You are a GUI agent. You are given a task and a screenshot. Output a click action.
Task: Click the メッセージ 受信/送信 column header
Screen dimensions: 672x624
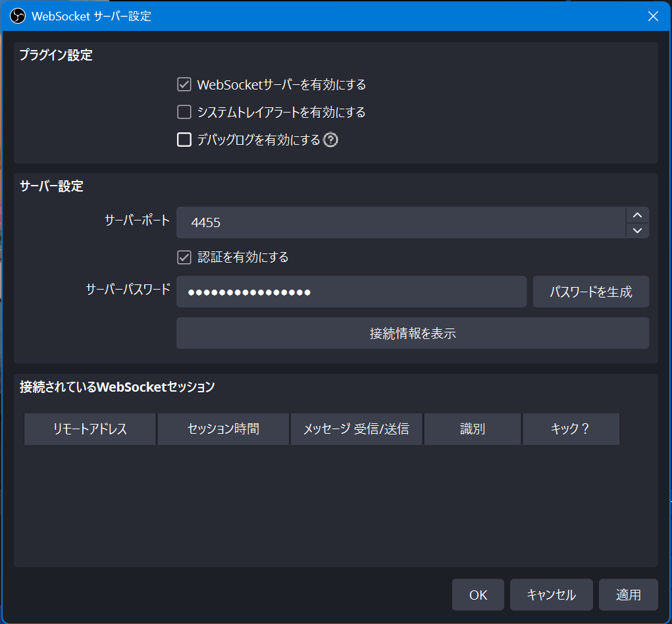(x=356, y=429)
